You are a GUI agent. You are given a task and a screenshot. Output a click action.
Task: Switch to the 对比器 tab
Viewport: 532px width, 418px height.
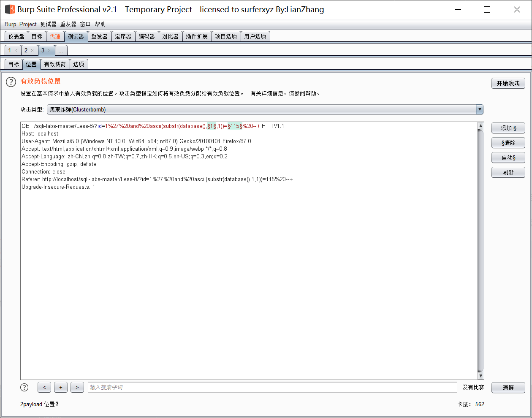coord(171,36)
